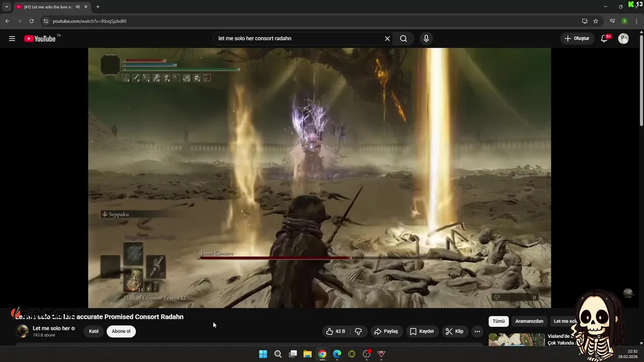
Task: Close the YouTube browser tab
Action: [x=86, y=7]
